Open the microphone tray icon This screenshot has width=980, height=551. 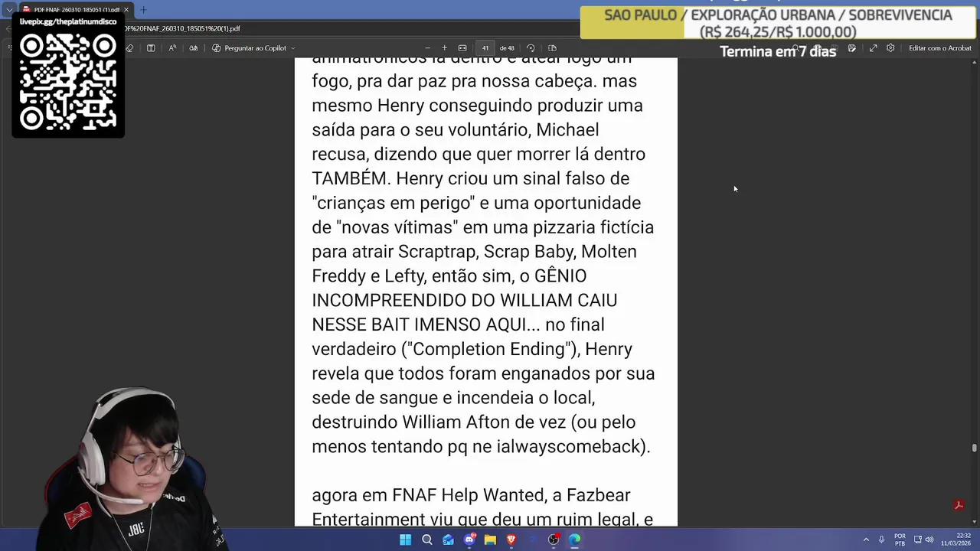pos(881,540)
